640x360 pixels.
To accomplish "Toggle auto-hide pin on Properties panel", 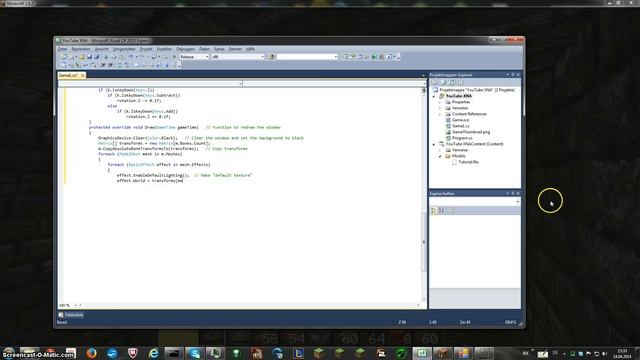I will pyautogui.click(x=513, y=193).
